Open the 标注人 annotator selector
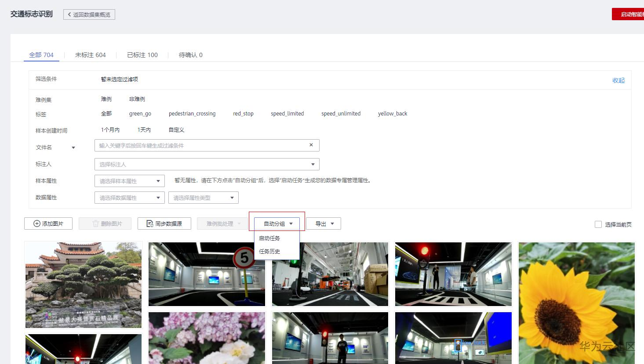The width and height of the screenshot is (644, 364). tap(207, 164)
